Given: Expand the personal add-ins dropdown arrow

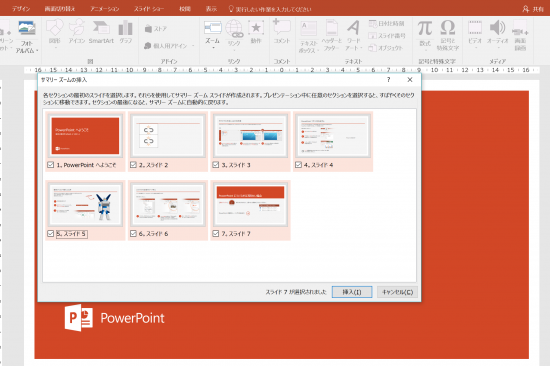Looking at the screenshot, I should pyautogui.click(x=193, y=46).
